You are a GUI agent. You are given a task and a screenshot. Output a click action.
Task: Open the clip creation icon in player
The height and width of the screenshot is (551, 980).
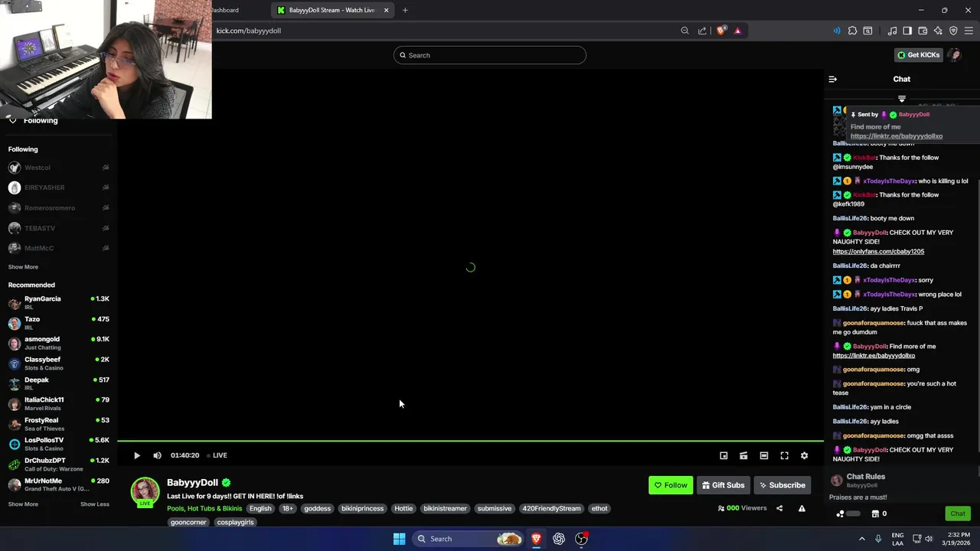point(743,455)
